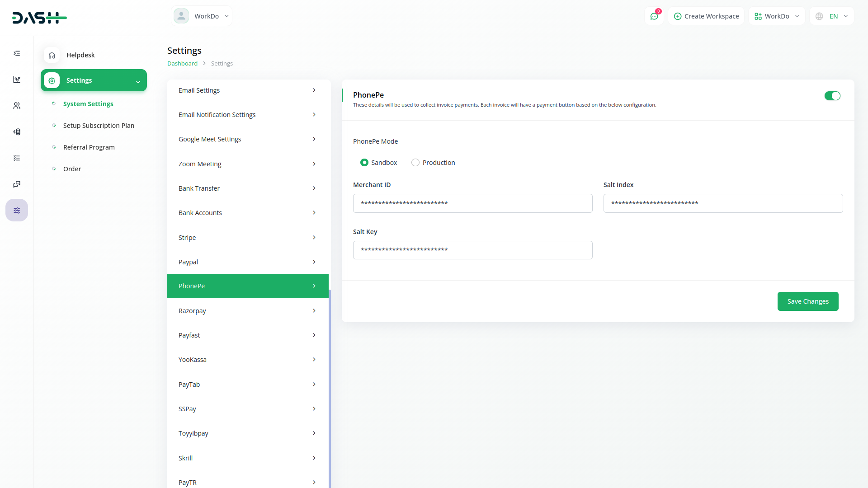
Task: Click the Merchant ID input field
Action: click(x=472, y=203)
